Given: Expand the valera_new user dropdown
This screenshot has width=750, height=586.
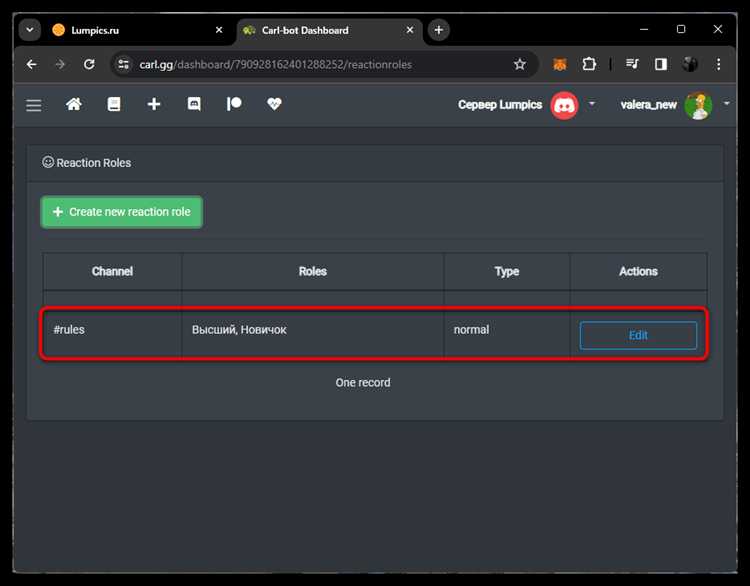Looking at the screenshot, I should click(x=727, y=103).
